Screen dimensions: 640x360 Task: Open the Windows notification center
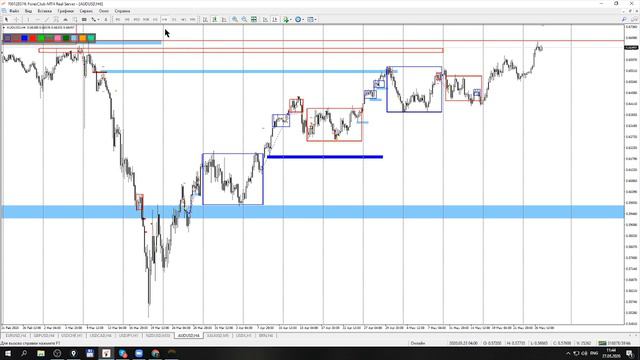[630, 353]
